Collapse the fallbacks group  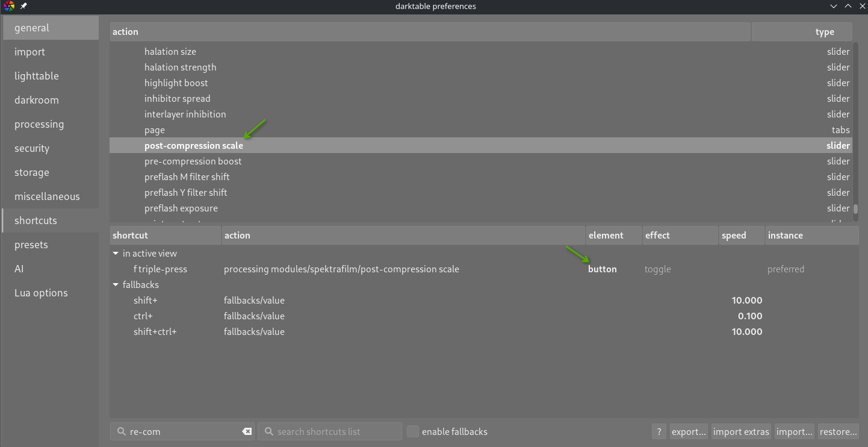point(116,285)
